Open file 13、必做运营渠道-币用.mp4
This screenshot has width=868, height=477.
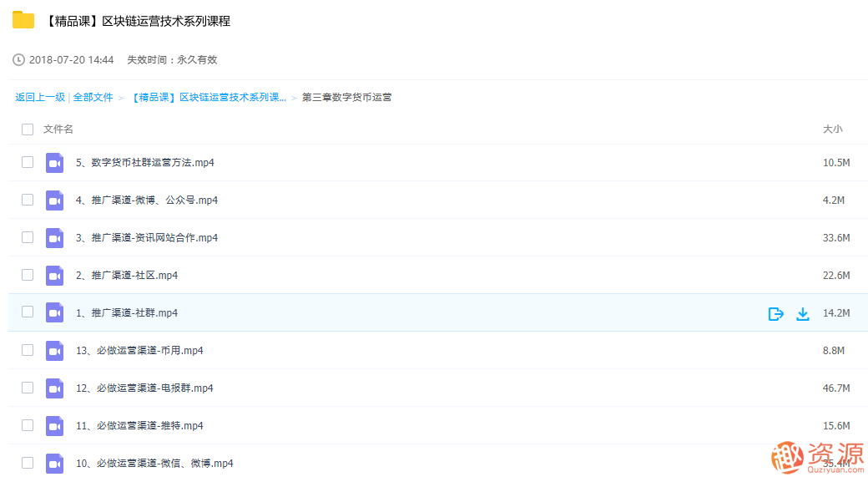[x=139, y=351]
